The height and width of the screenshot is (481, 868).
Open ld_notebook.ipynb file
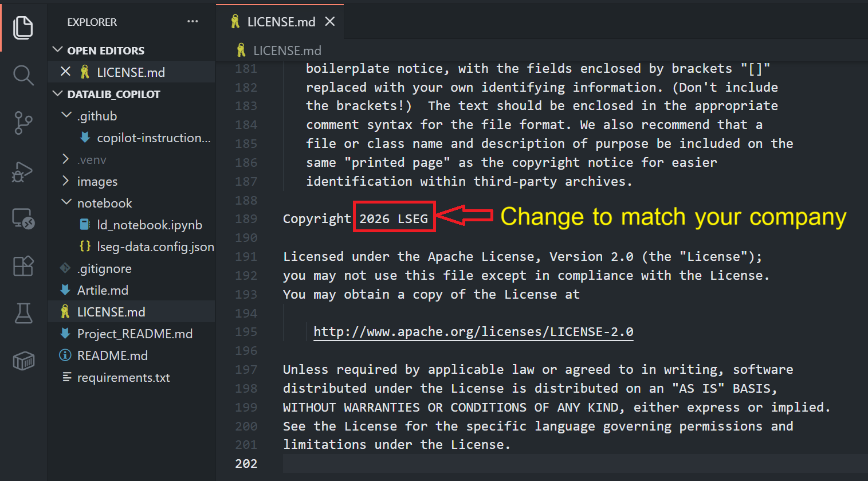click(131, 225)
